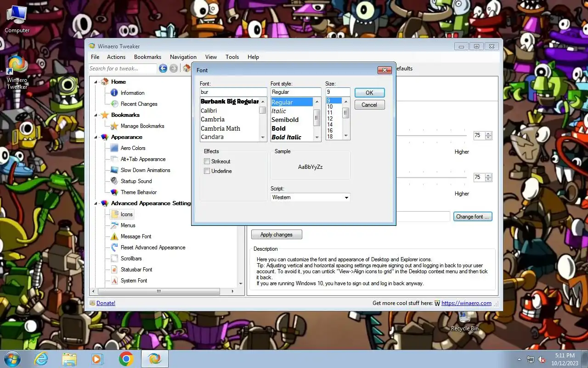Click the Theme Behavior icon
Viewport: 588px width, 368px height.
(x=114, y=192)
